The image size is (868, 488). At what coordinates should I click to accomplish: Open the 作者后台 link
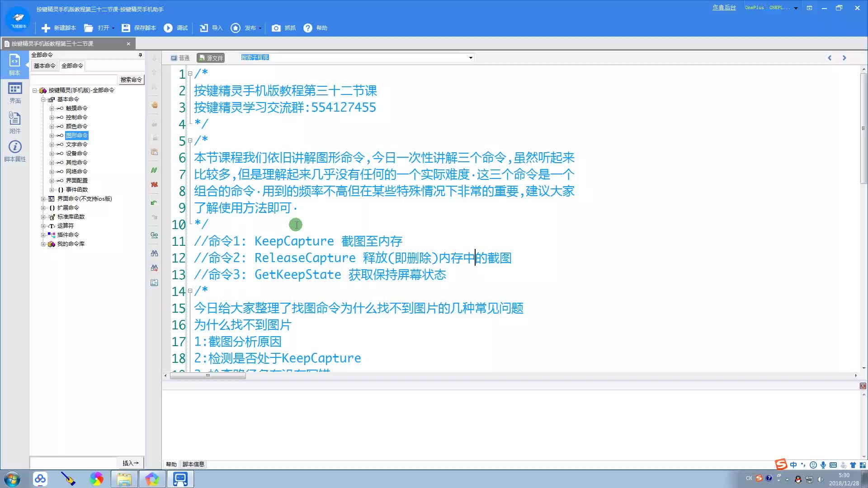coord(724,8)
